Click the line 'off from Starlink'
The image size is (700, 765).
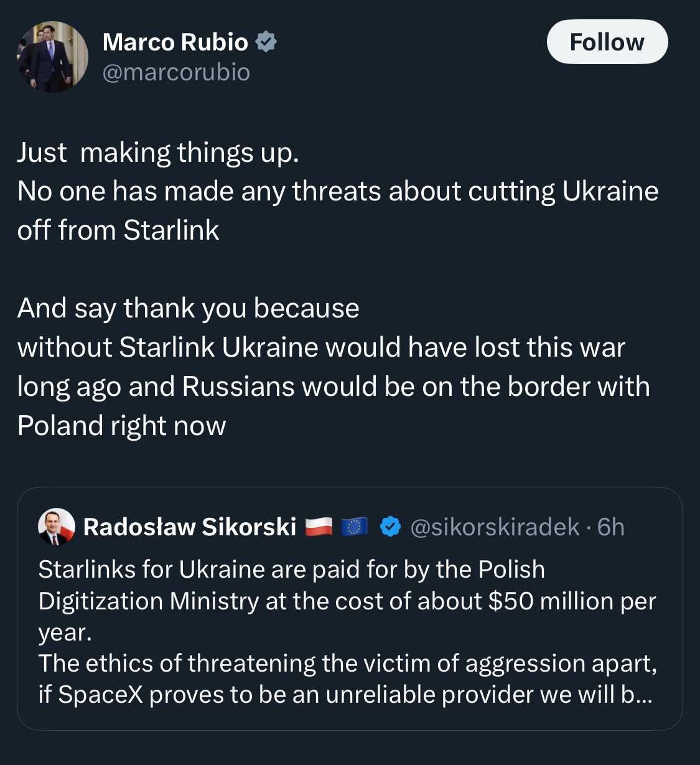coord(118,230)
